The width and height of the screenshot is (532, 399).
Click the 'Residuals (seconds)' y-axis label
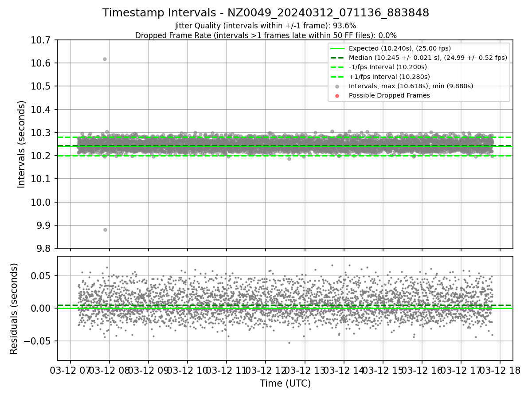(14, 309)
